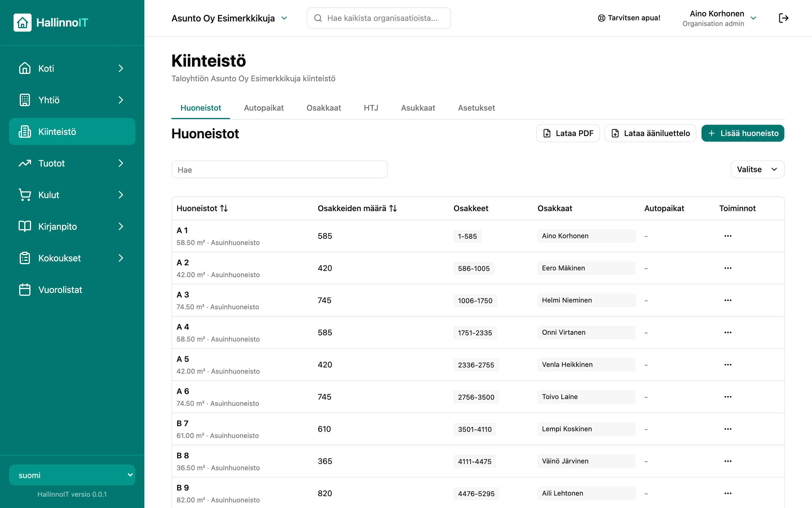This screenshot has height=508, width=812.
Task: Switch to the Asukkaat tab
Action: coord(418,108)
